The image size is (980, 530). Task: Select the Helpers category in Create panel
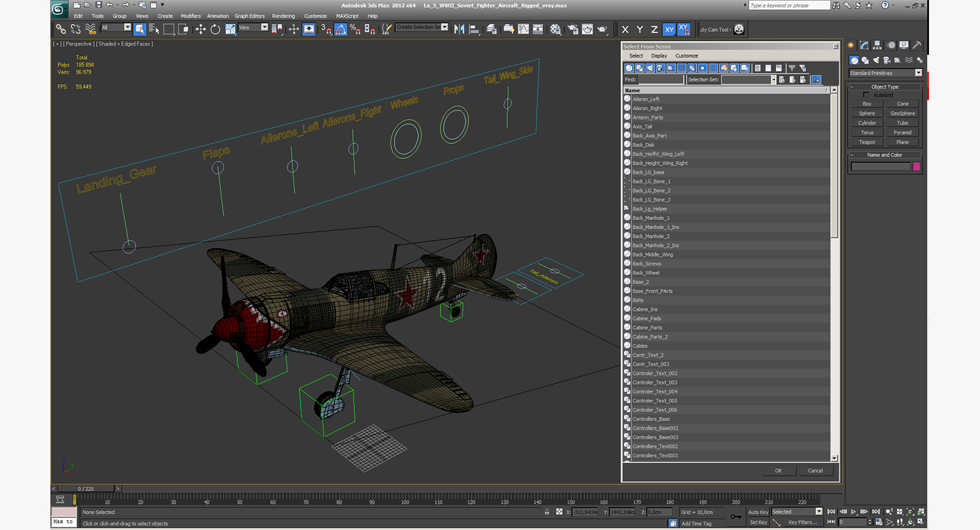(898, 60)
